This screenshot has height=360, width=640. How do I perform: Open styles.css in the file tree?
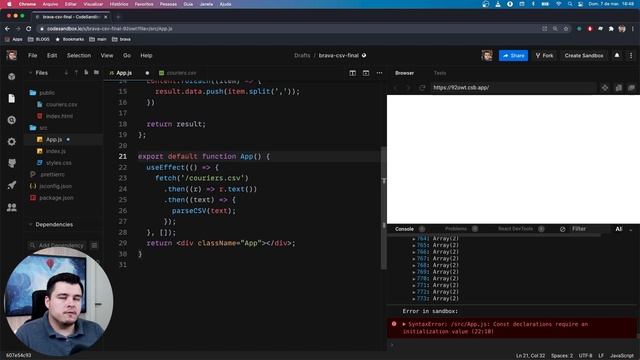point(58,162)
